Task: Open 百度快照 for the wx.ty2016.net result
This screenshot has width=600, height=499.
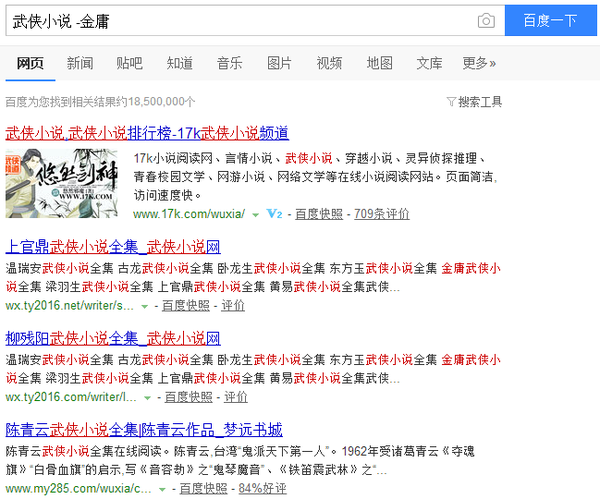Action: coord(186,306)
